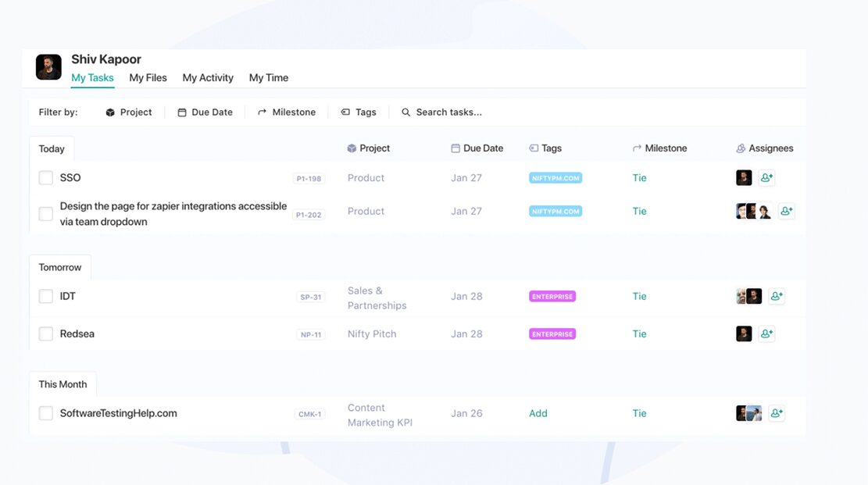Click Tie milestone on zapier integrations row
868x485 pixels.
639,211
